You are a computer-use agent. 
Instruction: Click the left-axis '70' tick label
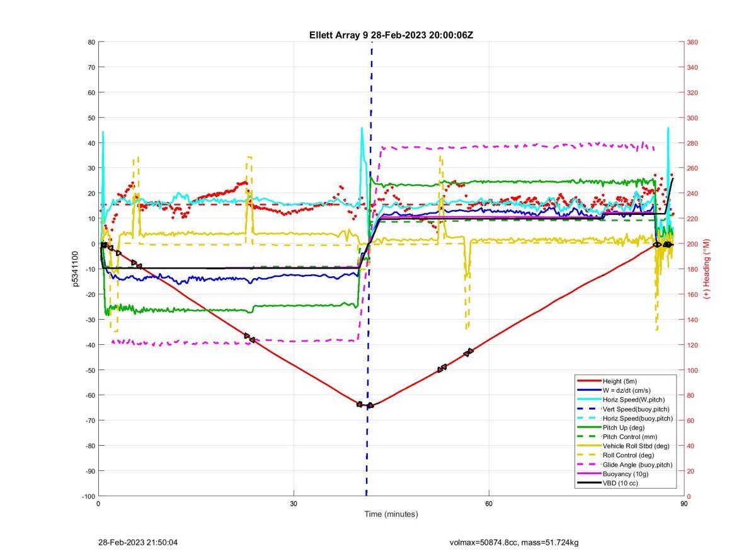tap(91, 67)
